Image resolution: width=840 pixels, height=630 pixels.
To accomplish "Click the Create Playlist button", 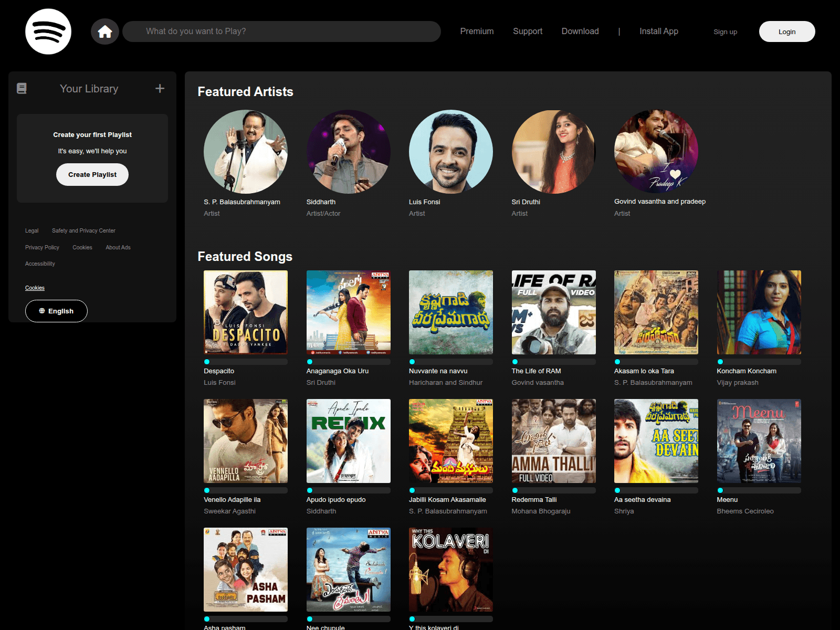I will point(92,175).
